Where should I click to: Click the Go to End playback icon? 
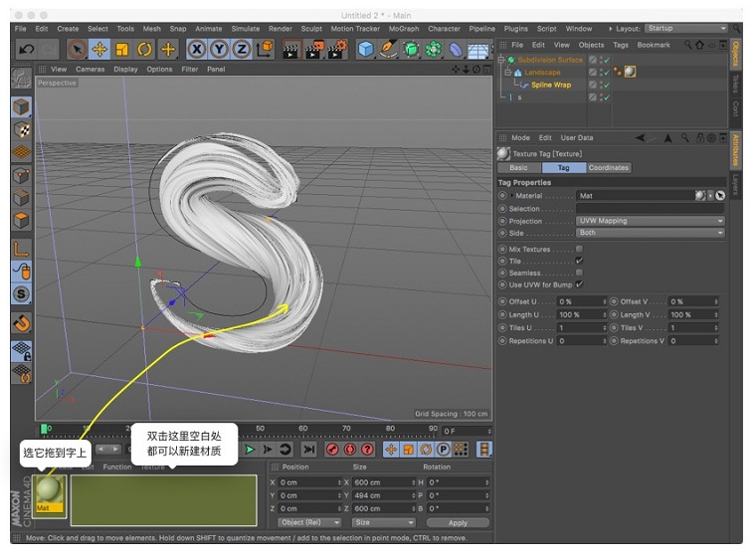pos(309,450)
